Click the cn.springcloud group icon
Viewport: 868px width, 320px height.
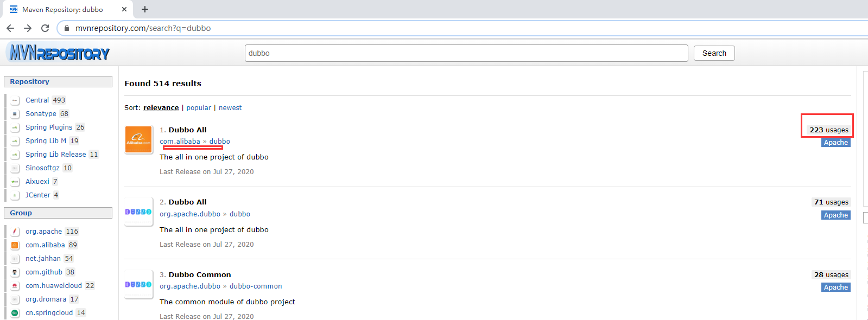pos(15,313)
